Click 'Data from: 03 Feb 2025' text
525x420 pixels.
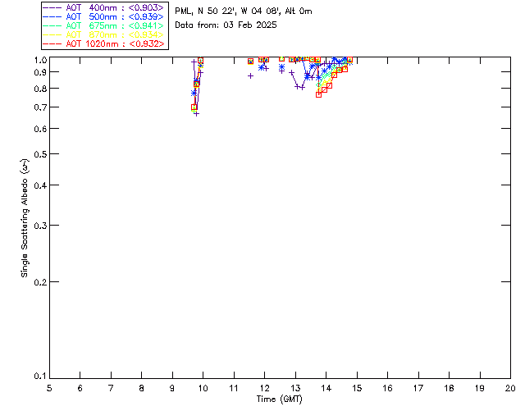(x=226, y=25)
